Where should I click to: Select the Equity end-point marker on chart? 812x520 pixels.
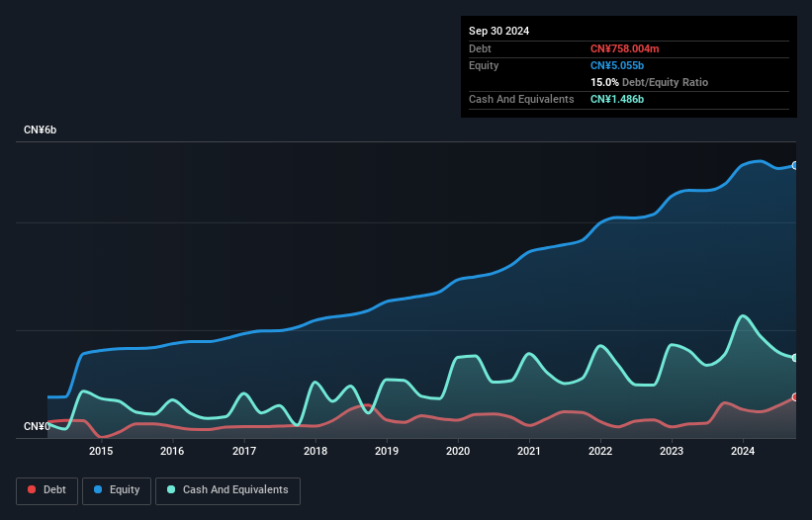click(795, 165)
